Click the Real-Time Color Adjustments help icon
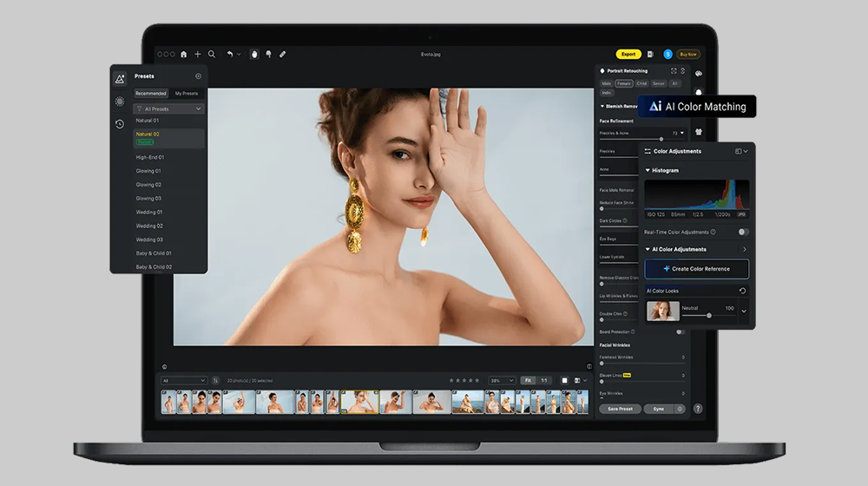868x486 pixels. click(713, 232)
